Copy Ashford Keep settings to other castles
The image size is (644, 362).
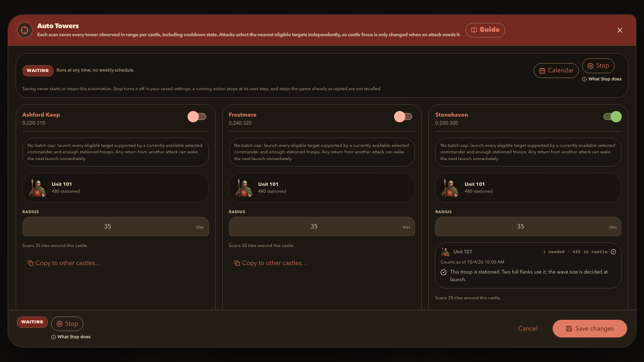click(64, 263)
